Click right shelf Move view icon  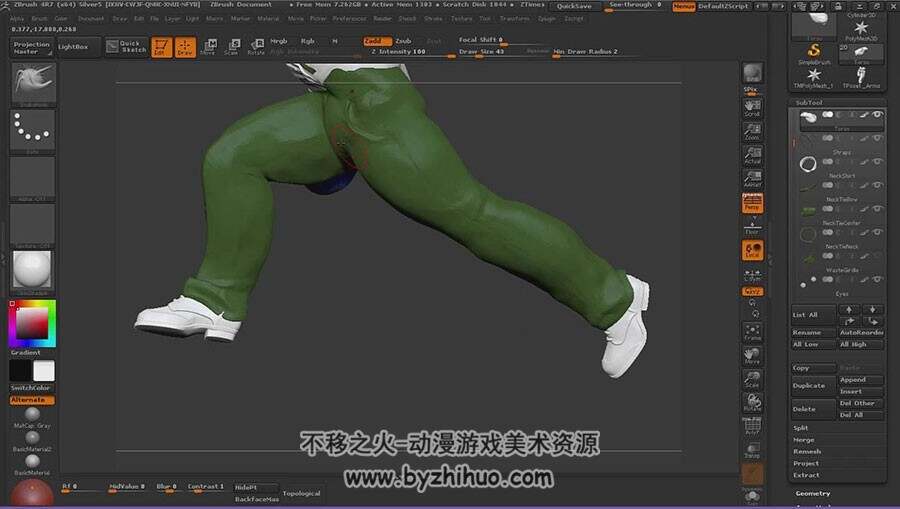click(752, 356)
